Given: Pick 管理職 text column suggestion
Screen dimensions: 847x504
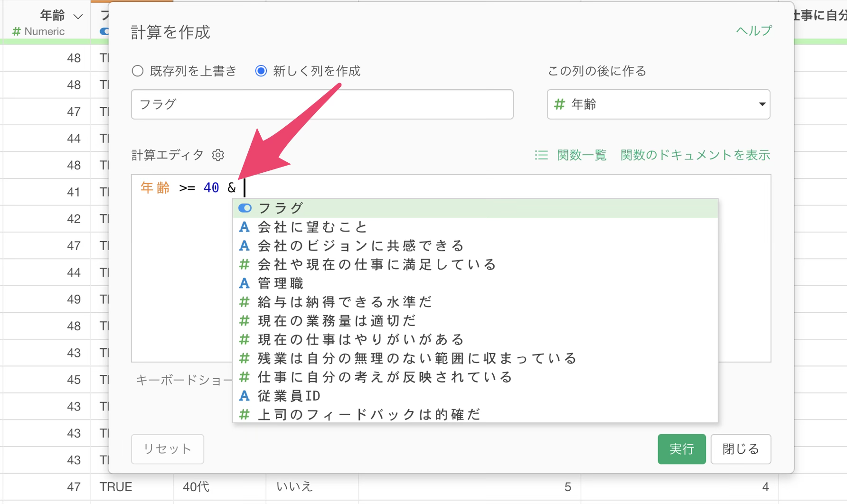Looking at the screenshot, I should coord(280,283).
